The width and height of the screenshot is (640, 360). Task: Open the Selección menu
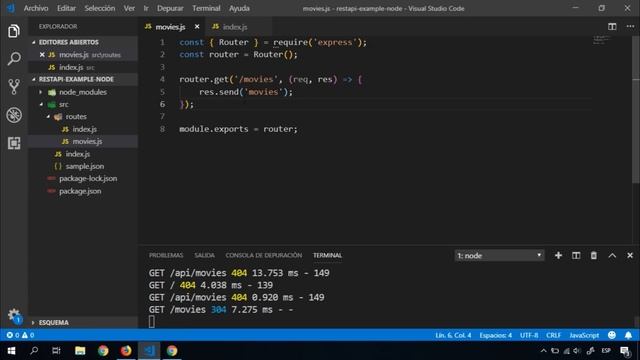tap(100, 8)
